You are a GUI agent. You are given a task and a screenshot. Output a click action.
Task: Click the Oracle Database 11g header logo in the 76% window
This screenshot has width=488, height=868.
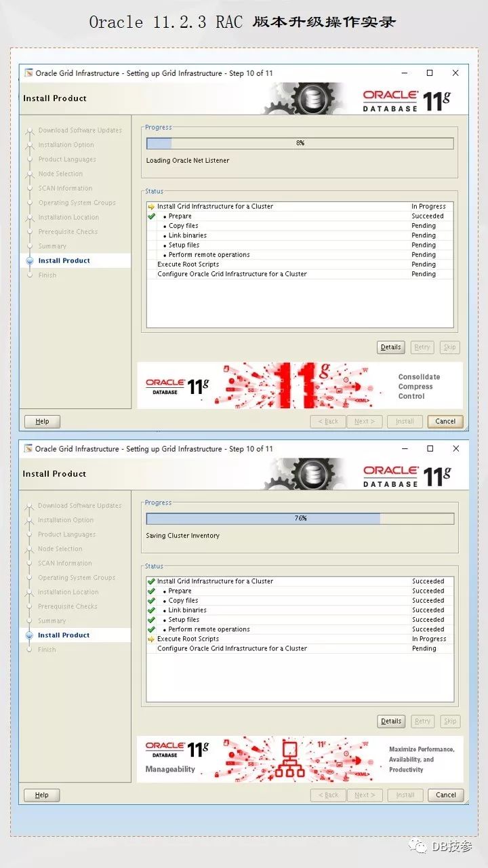tap(407, 475)
